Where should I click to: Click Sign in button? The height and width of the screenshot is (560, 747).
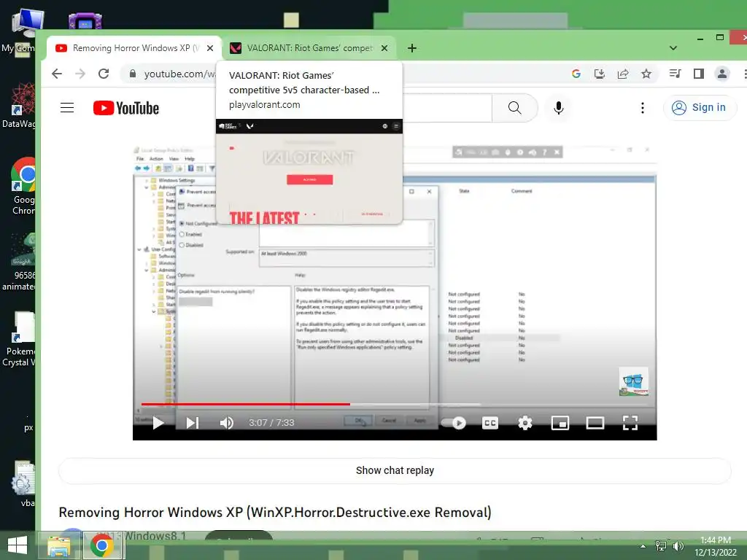700,108
